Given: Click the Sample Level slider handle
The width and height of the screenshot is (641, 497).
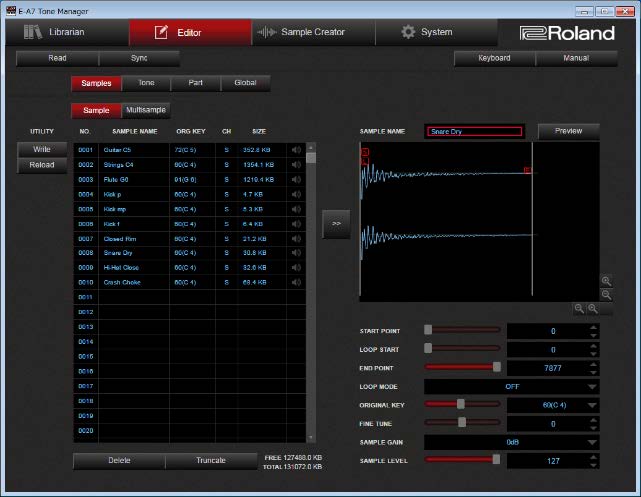Looking at the screenshot, I should point(496,460).
